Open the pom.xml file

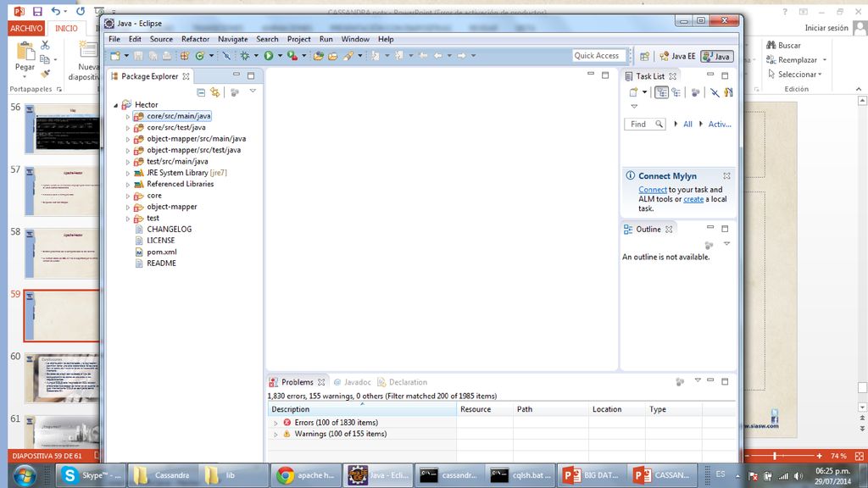click(x=162, y=252)
